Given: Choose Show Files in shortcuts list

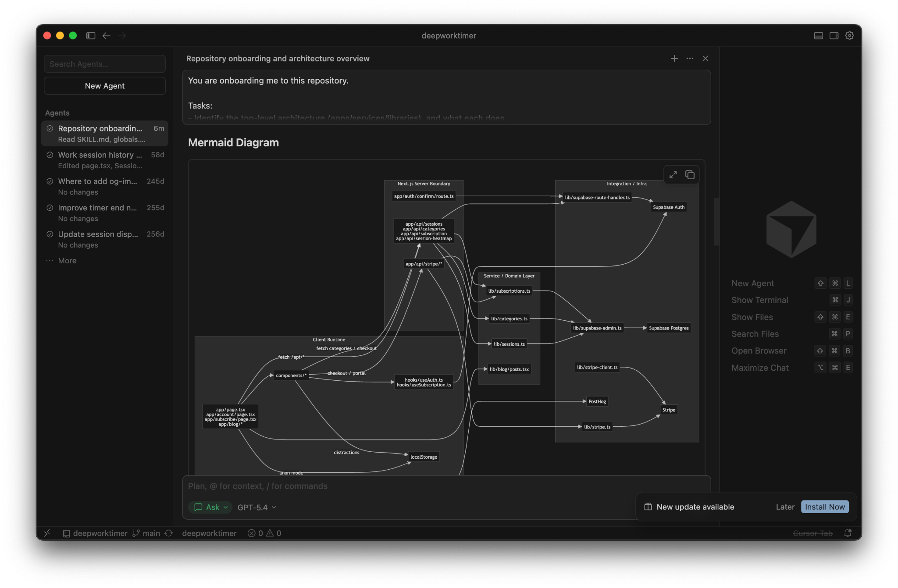Looking at the screenshot, I should [x=791, y=317].
